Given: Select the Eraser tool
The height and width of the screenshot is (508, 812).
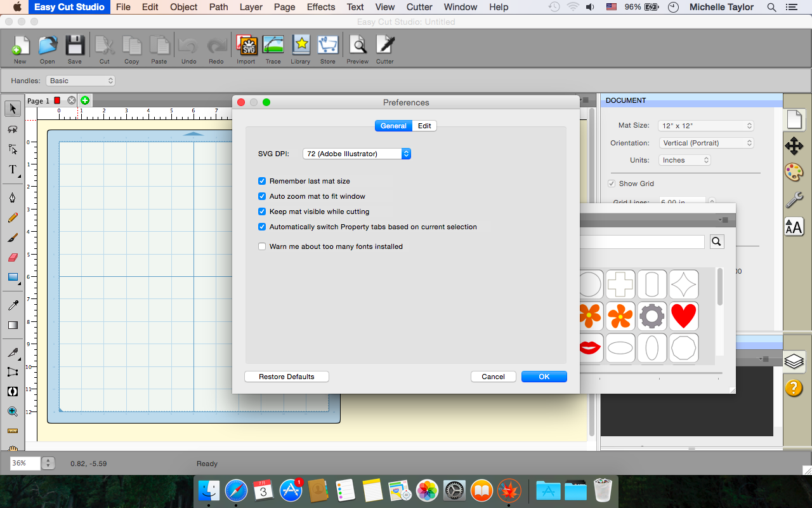Looking at the screenshot, I should click(x=12, y=257).
